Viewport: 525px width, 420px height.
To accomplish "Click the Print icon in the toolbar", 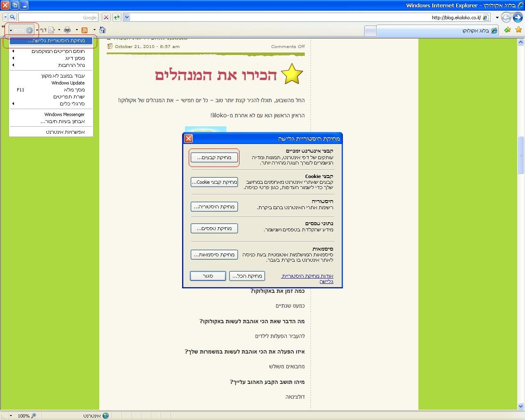I will tap(67, 30).
